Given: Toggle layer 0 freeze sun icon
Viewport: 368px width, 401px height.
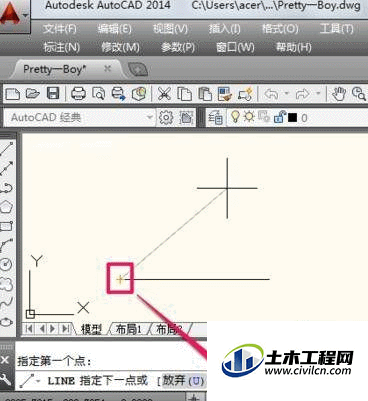Looking at the screenshot, I should 249,117.
